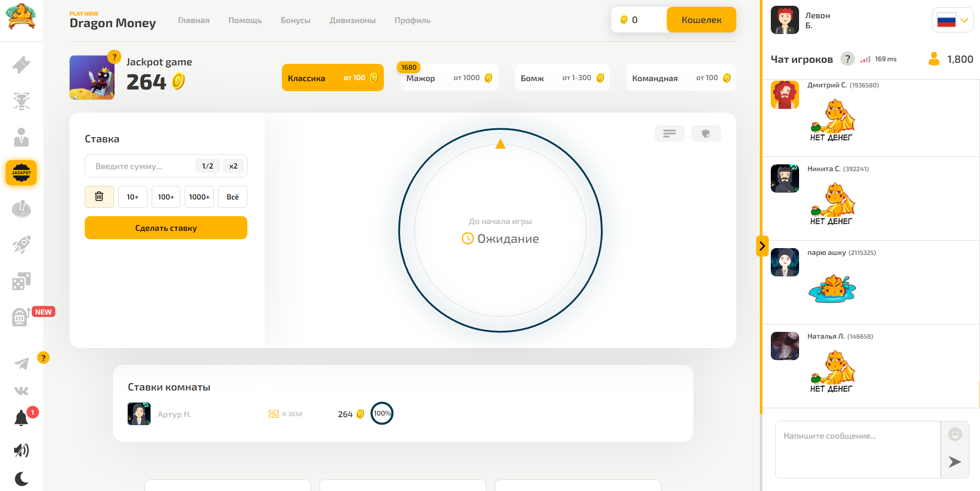Click the Кошелек wallet button
This screenshot has width=980, height=491.
click(701, 20)
